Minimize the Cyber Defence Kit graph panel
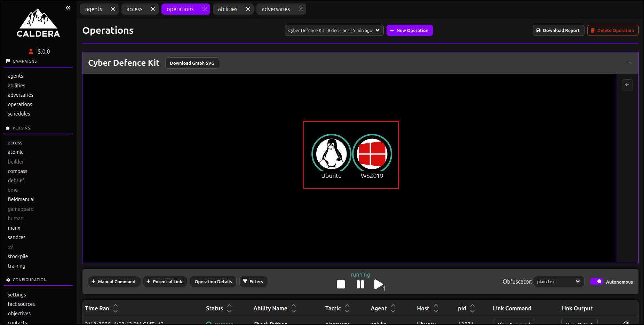Screen dimensions: 644x325 (628, 63)
